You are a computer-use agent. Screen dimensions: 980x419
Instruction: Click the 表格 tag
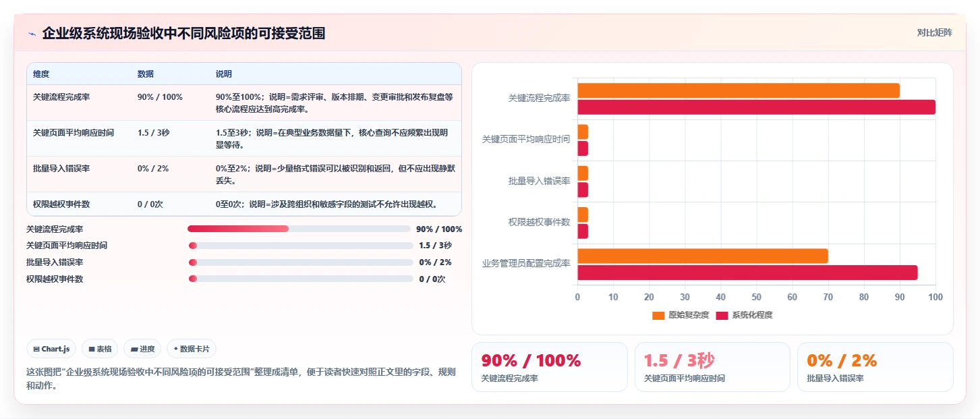[x=100, y=349]
